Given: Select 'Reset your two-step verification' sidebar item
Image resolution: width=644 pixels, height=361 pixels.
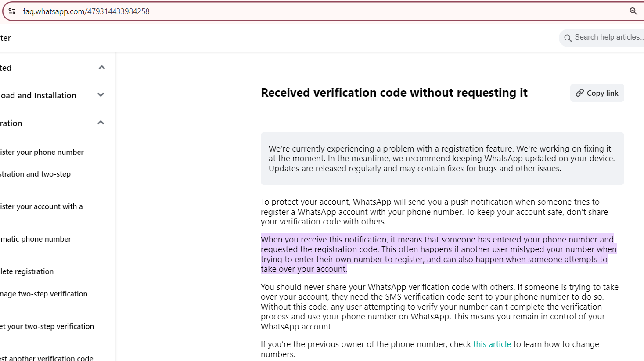Looking at the screenshot, I should click(x=47, y=326).
